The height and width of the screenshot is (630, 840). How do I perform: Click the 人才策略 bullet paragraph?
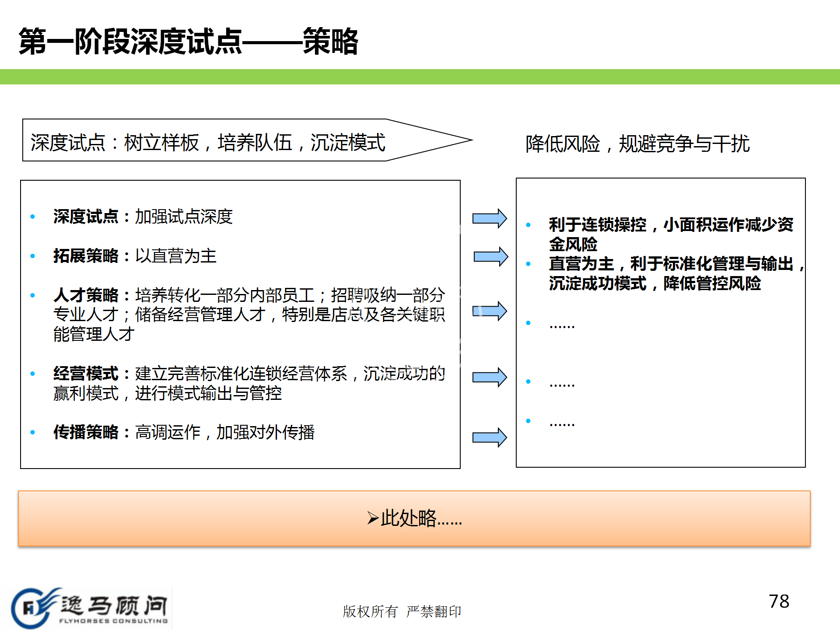[248, 315]
